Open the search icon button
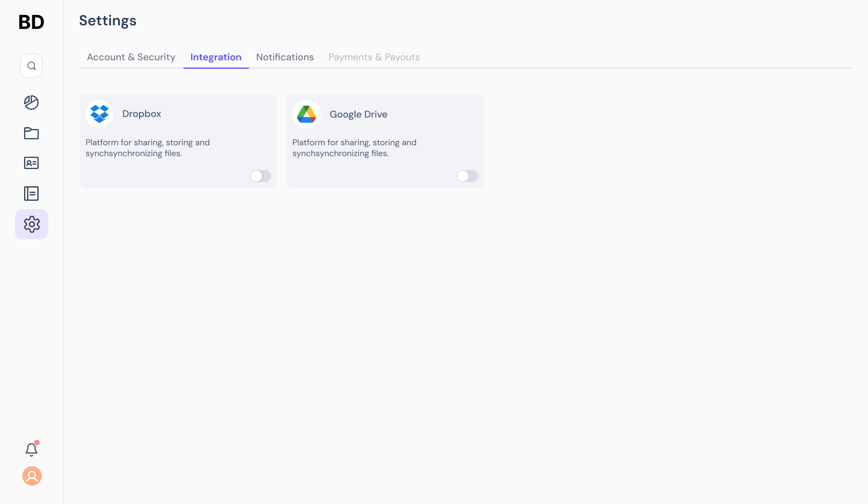This screenshot has width=868, height=504. 31,66
